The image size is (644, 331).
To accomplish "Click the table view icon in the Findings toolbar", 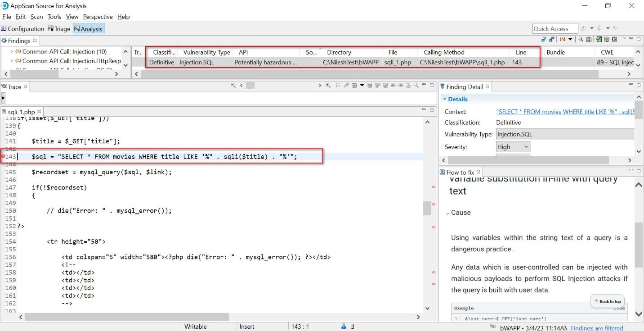I will 589,40.
